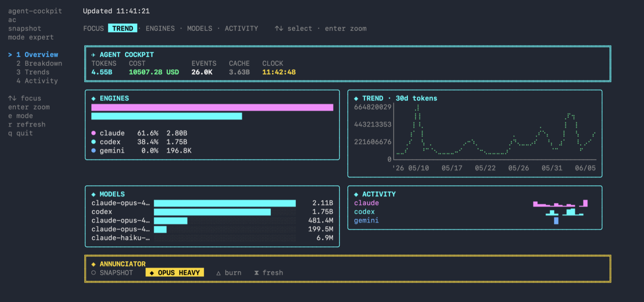Open '4 Activity' in the sidebar
The image size is (644, 302).
click(x=37, y=81)
